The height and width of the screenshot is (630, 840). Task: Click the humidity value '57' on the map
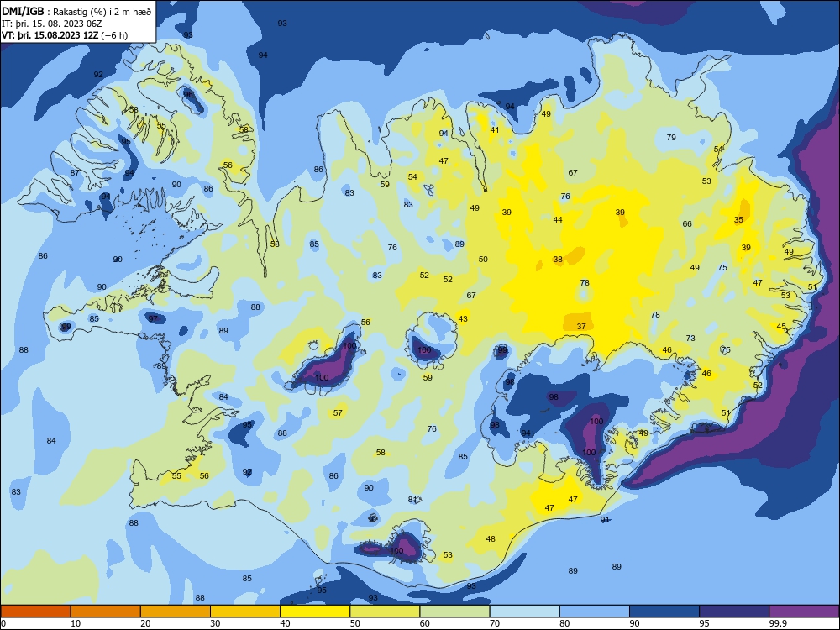click(x=338, y=413)
